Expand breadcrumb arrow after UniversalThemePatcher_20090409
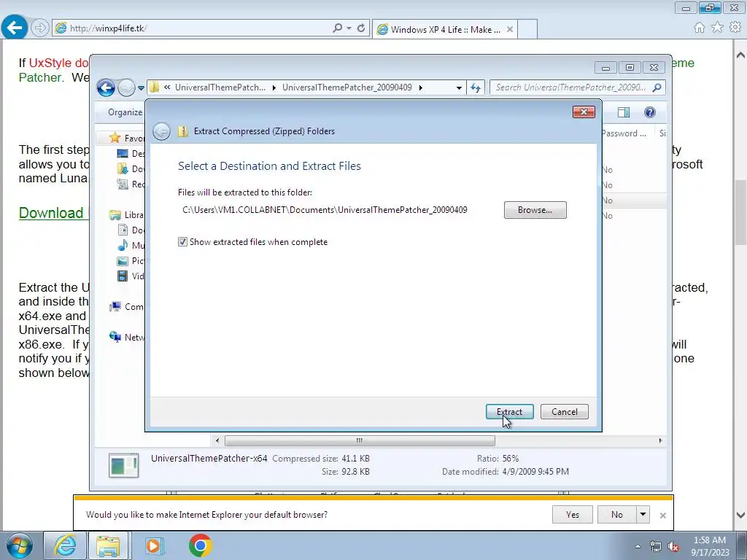The width and height of the screenshot is (747, 560). (x=421, y=87)
